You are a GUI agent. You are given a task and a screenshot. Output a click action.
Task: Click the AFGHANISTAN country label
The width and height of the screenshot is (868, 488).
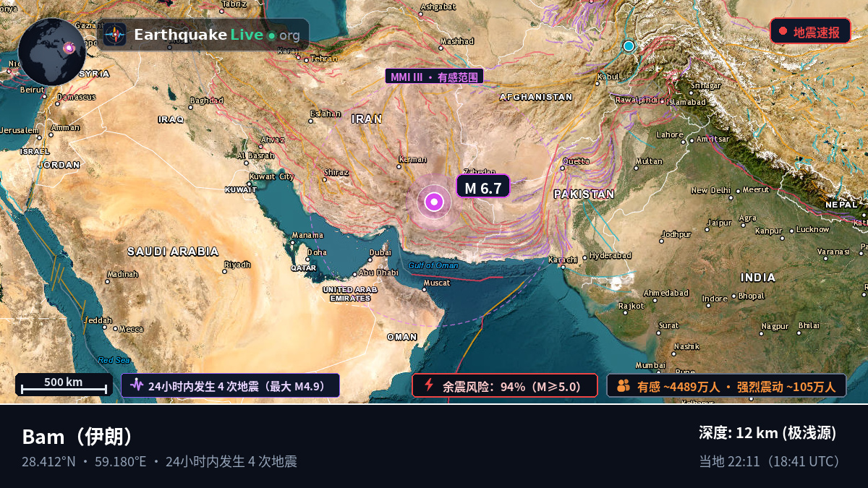tap(536, 97)
